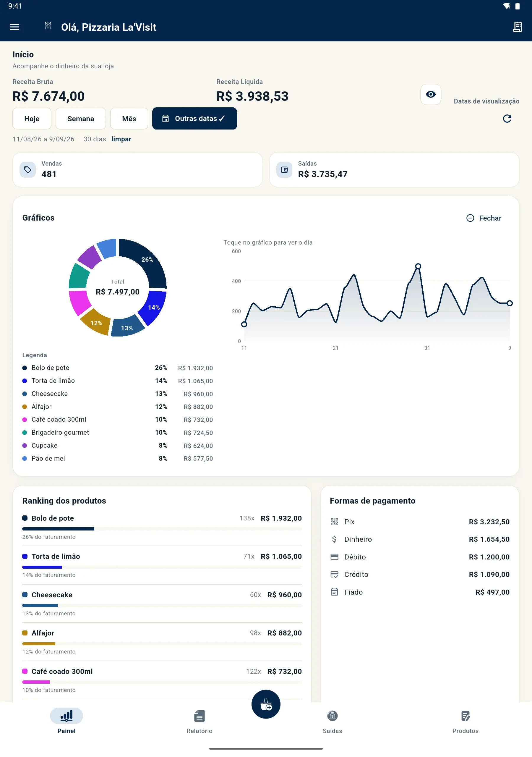
Task: Tap the Fiado ledger icon
Action: click(334, 592)
